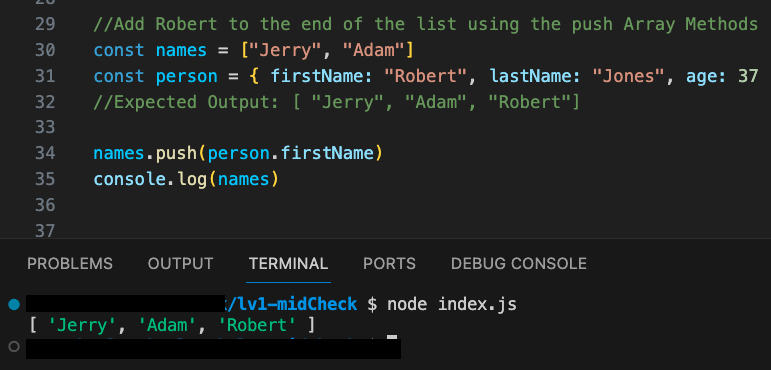Select the TERMINAL tab
771x370 pixels.
pyautogui.click(x=288, y=264)
